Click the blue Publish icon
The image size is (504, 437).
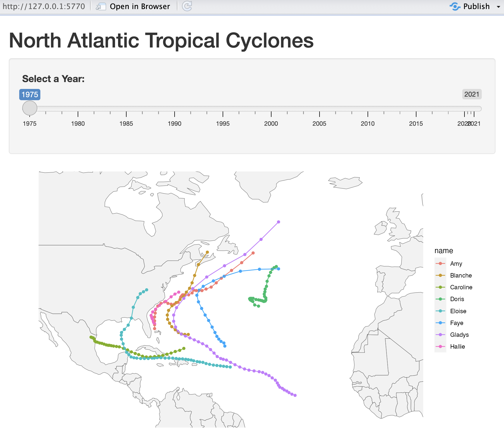pyautogui.click(x=455, y=6)
